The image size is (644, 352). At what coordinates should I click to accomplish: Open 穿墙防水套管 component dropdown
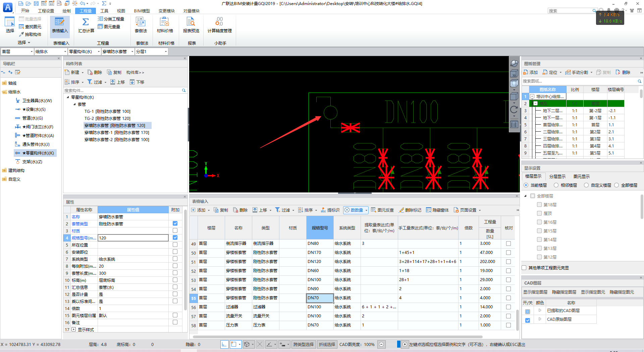[132, 51]
